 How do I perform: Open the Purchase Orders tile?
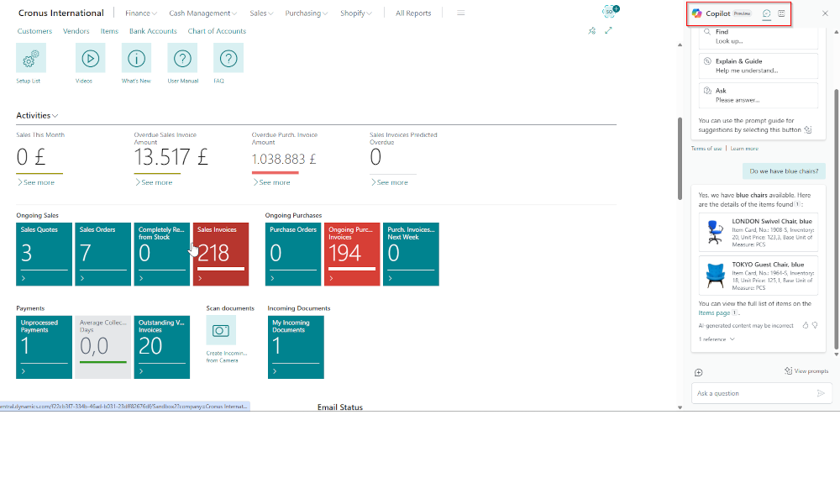pos(293,254)
